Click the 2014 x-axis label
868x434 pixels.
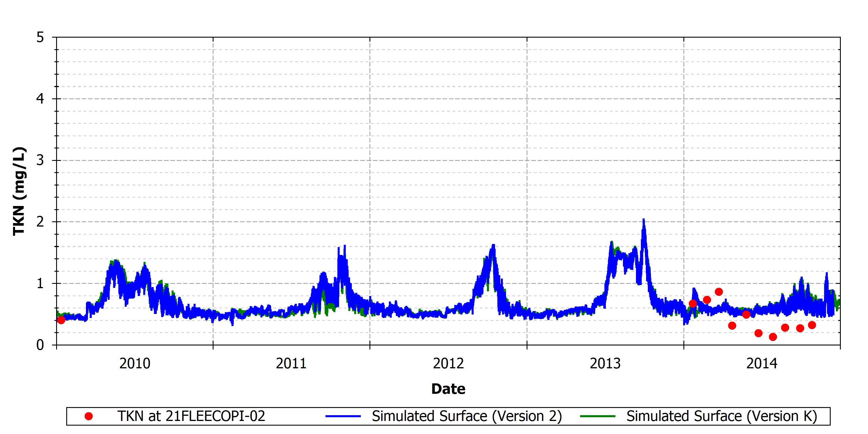762,364
